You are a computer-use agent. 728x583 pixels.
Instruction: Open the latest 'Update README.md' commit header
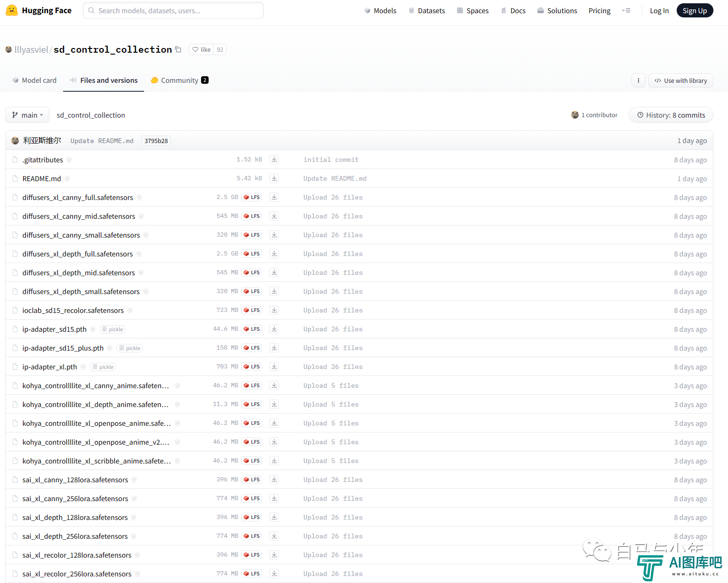tap(102, 141)
